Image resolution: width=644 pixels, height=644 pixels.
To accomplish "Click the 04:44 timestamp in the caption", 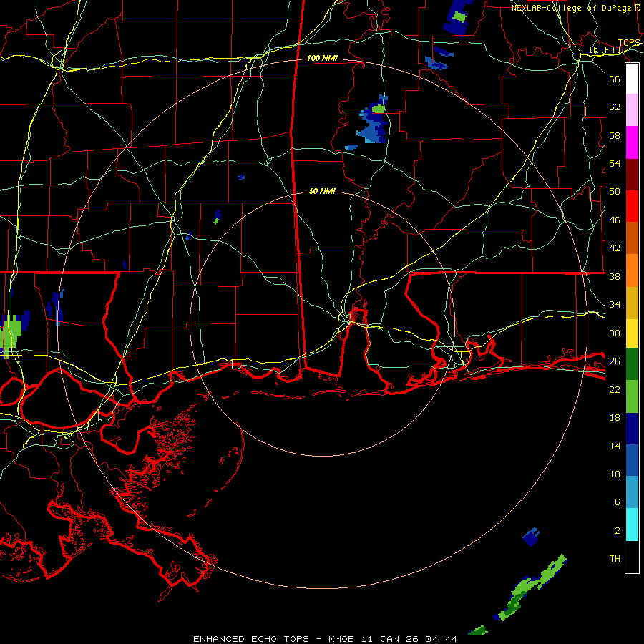I will pyautogui.click(x=441, y=639).
